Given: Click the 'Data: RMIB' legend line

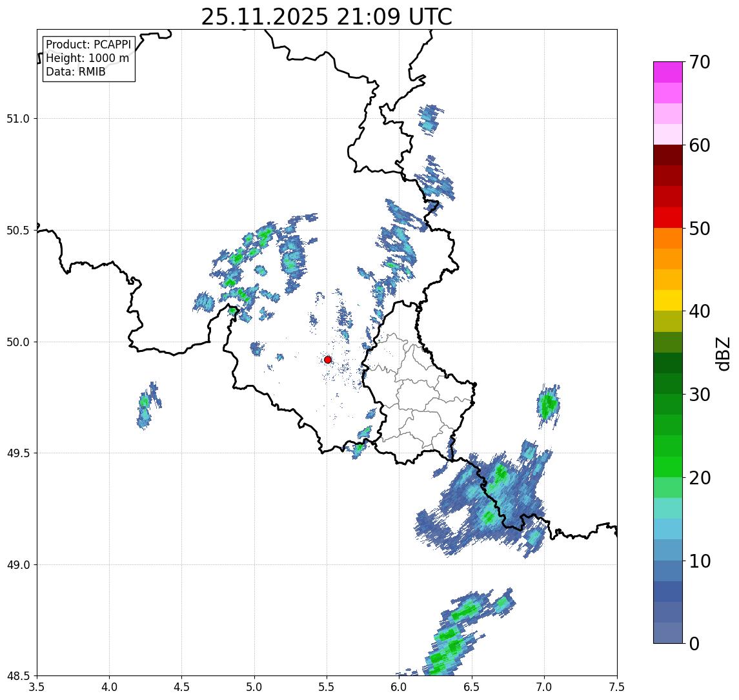Looking at the screenshot, I should tap(76, 72).
